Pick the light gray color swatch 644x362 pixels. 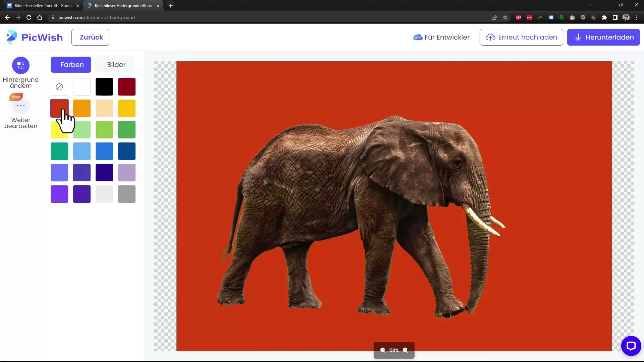(x=104, y=194)
